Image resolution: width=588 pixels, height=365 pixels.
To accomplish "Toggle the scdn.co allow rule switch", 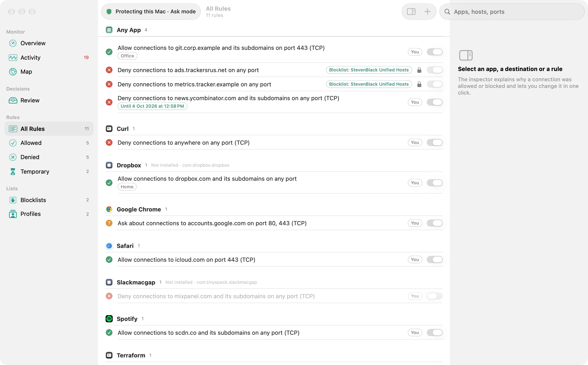I will click(434, 333).
